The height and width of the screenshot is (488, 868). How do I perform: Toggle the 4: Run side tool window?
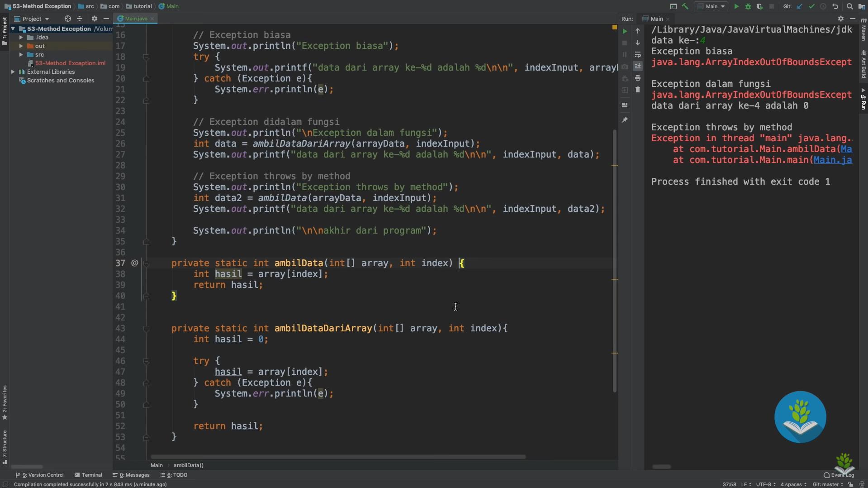(863, 99)
